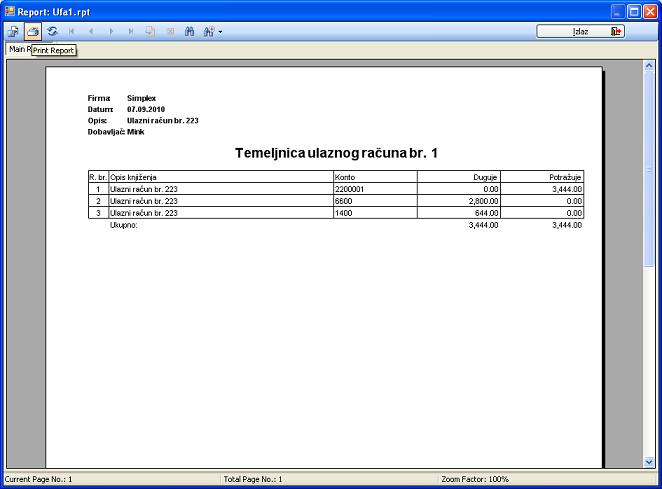Click the Export Report icon
Screen dimensions: 662x489
click(x=13, y=32)
